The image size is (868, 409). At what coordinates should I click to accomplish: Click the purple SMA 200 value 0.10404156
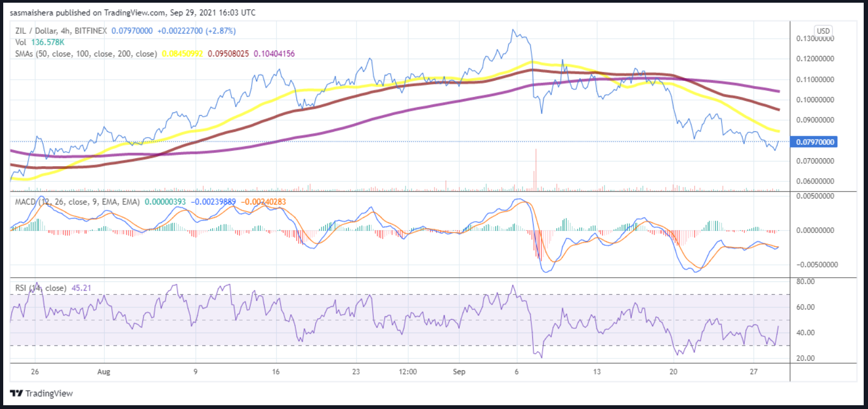(x=274, y=53)
